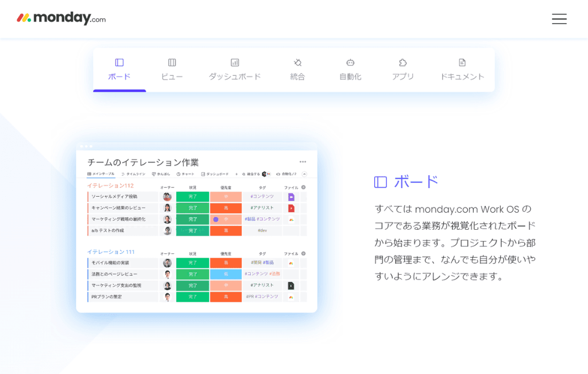Select the 自動化 feature tab
The image size is (588, 374).
tap(350, 69)
